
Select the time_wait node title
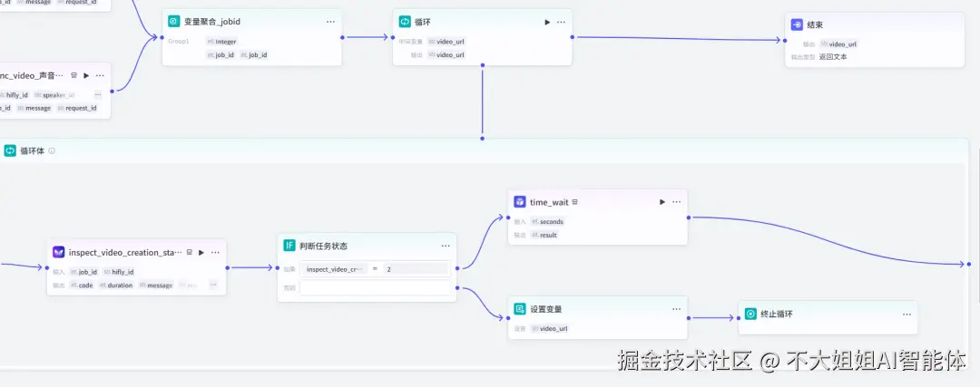(549, 201)
